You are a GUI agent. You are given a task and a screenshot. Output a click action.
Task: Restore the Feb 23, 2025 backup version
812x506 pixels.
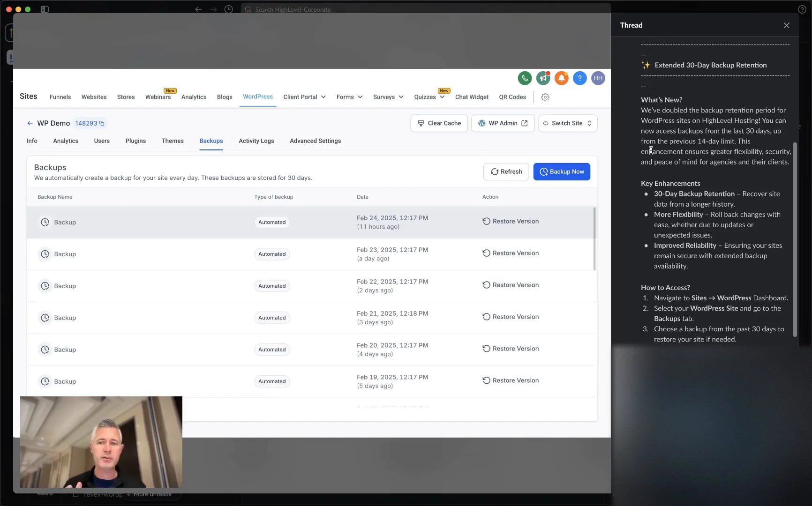(x=511, y=253)
